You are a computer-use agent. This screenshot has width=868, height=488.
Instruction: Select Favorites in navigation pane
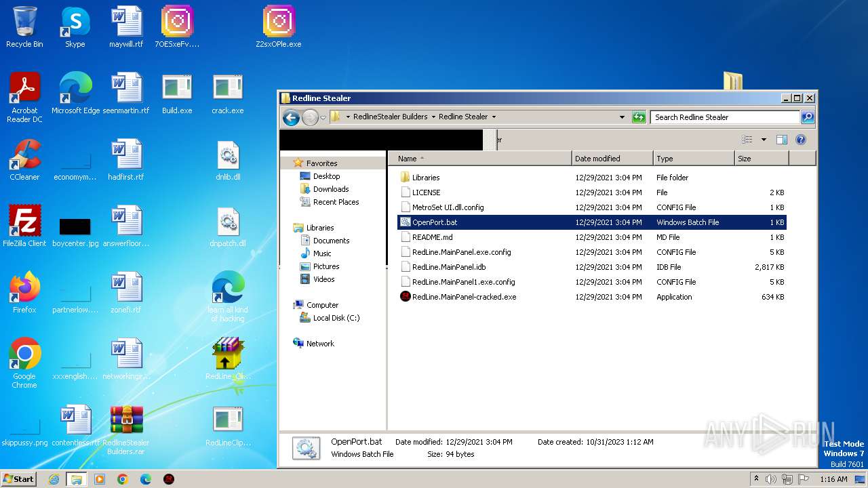(321, 163)
